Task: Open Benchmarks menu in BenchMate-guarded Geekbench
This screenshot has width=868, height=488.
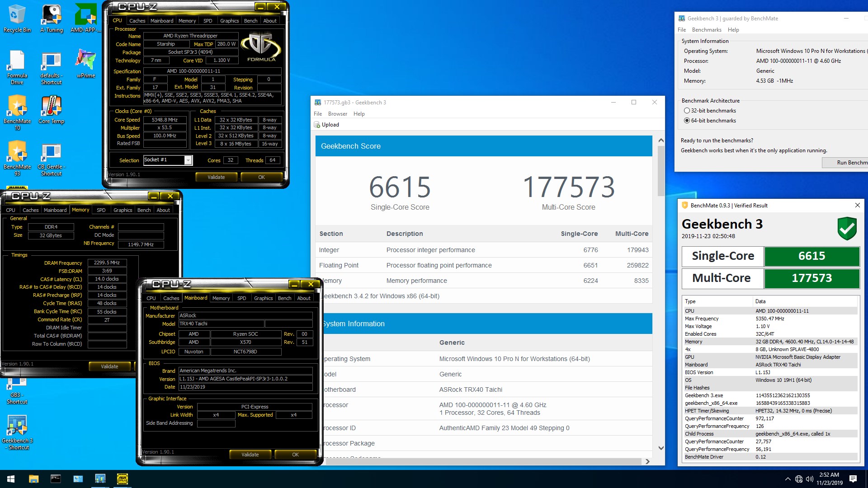Action: [707, 30]
